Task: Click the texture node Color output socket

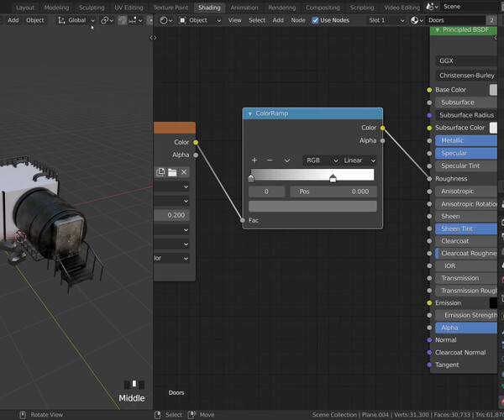Action: (196, 142)
